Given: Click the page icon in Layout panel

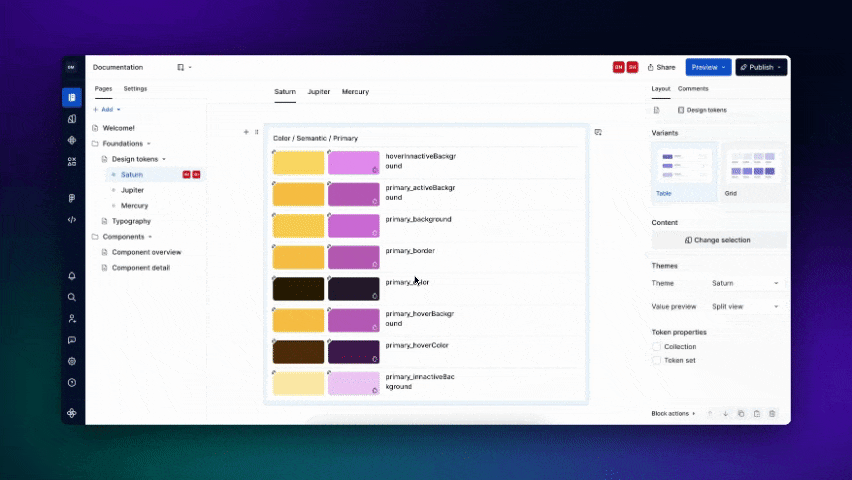Looking at the screenshot, I should [656, 110].
